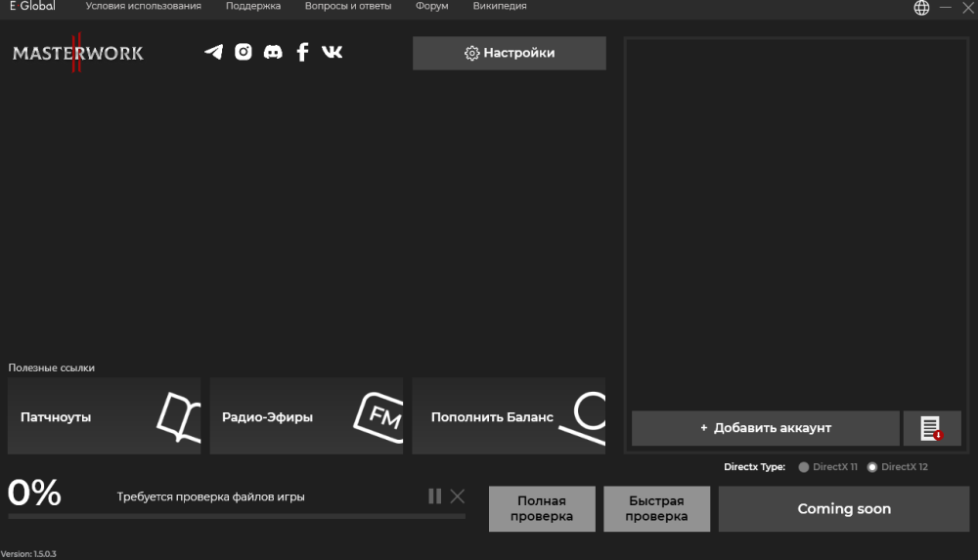
Task: Start Полная проверка full file check
Action: click(541, 509)
